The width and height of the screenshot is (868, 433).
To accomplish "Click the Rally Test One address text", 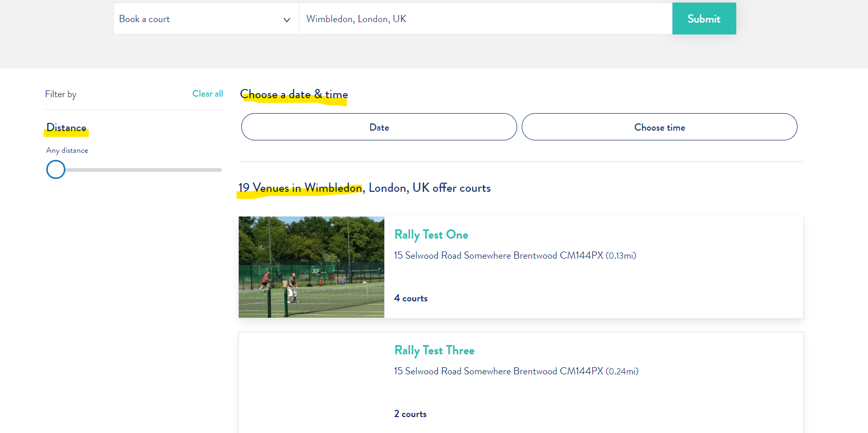I will coord(515,256).
